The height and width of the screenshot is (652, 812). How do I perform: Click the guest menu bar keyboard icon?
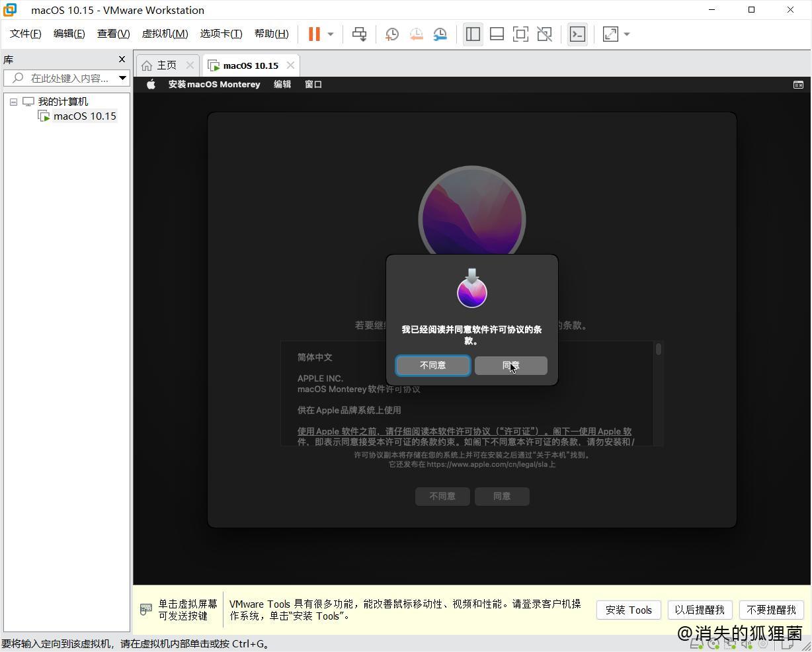[798, 84]
